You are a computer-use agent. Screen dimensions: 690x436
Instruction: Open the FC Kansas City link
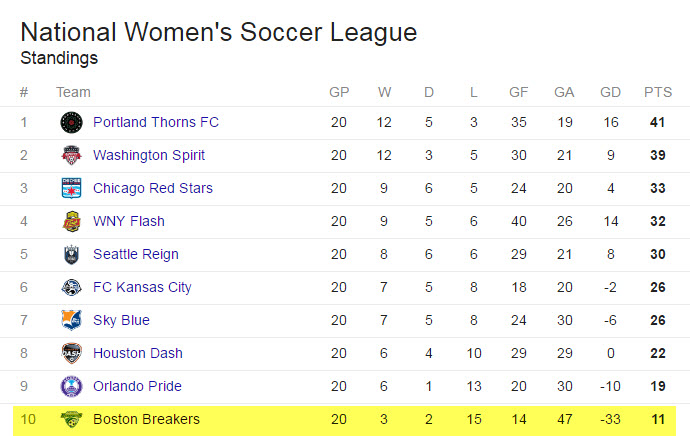point(142,287)
